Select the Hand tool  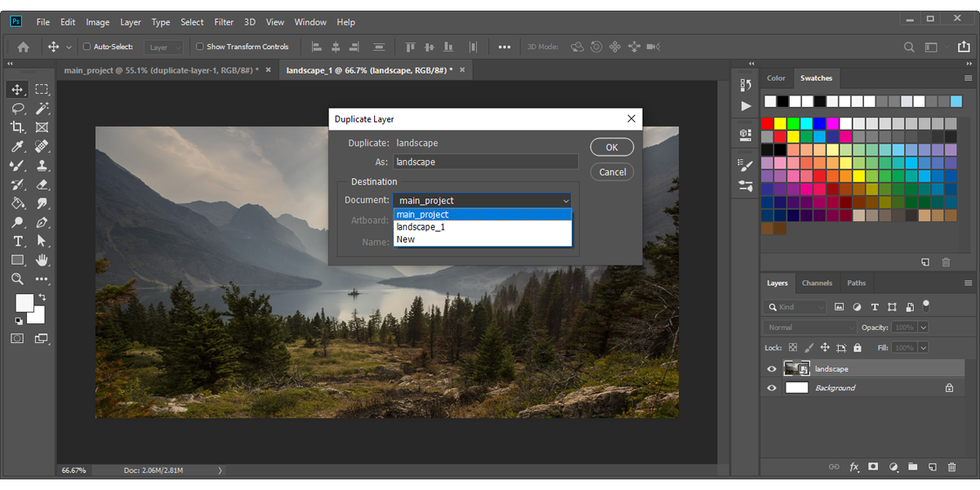click(x=42, y=260)
